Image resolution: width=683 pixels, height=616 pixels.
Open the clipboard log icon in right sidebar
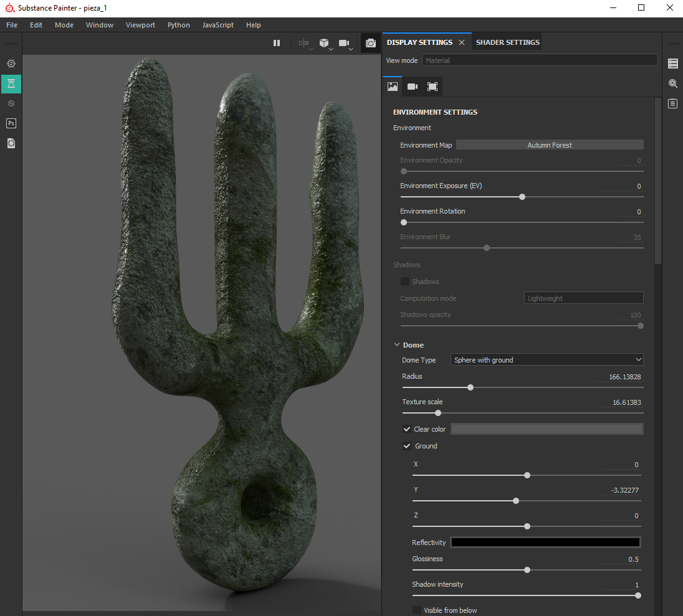[x=673, y=103]
